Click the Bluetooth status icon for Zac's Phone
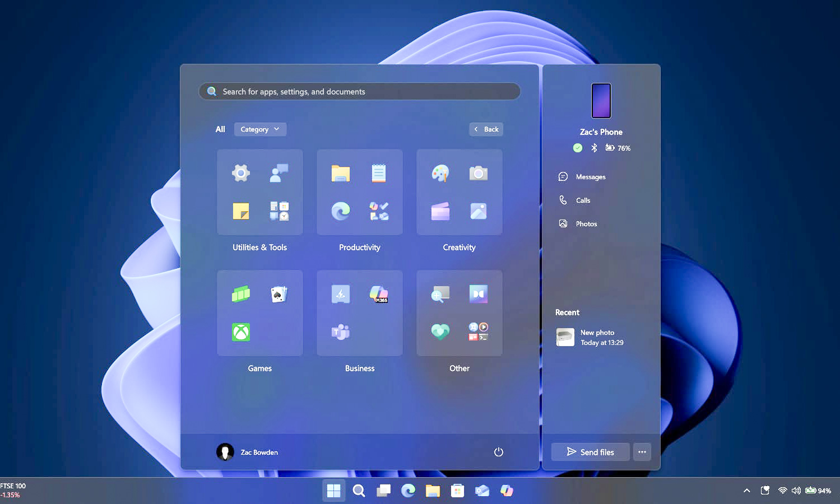This screenshot has width=840, height=504. click(x=594, y=148)
